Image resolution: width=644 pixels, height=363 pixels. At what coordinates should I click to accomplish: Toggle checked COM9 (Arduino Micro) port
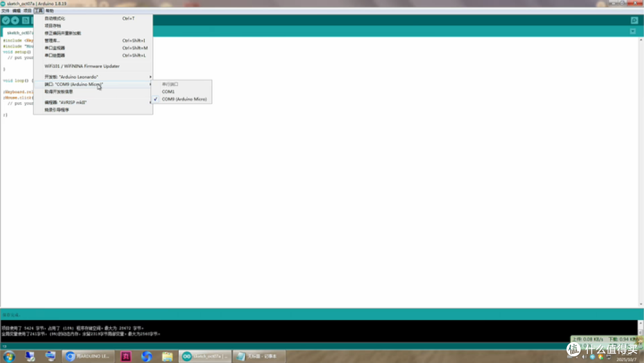coord(182,99)
